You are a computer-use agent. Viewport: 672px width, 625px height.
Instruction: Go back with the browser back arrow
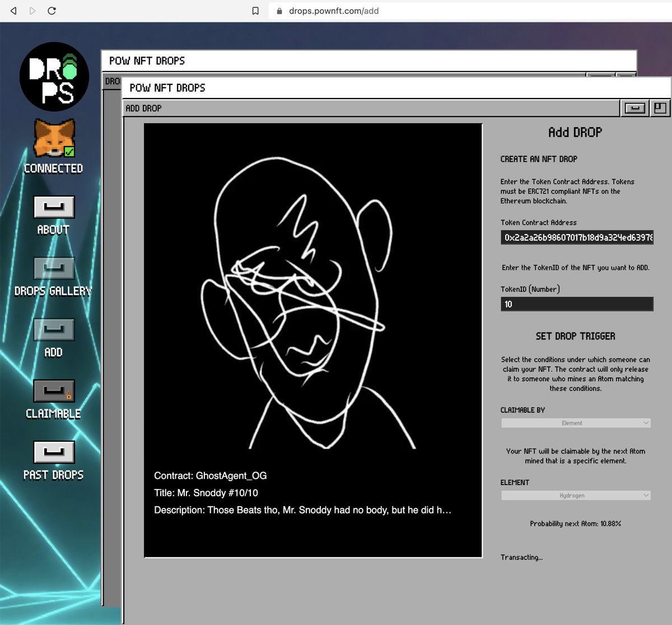pyautogui.click(x=13, y=11)
